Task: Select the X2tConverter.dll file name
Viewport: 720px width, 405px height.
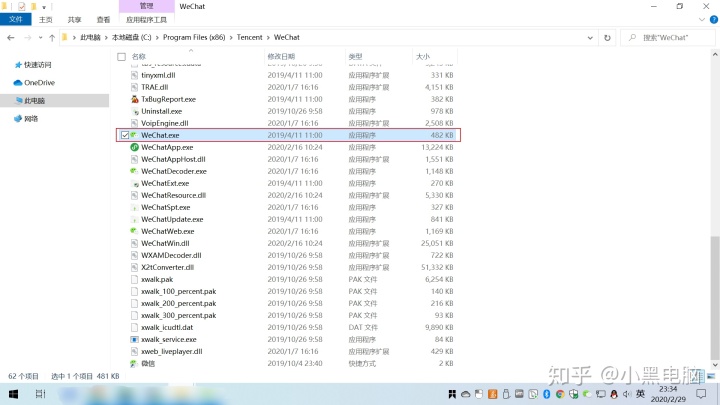Action: click(x=167, y=267)
